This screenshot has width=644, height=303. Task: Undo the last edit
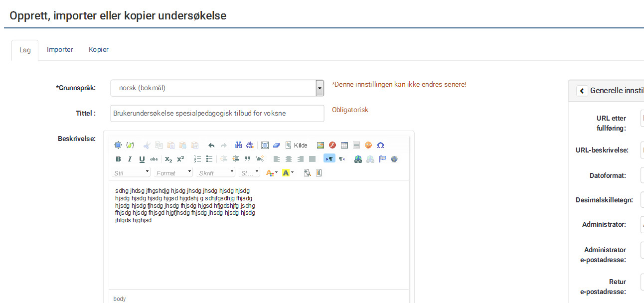211,146
